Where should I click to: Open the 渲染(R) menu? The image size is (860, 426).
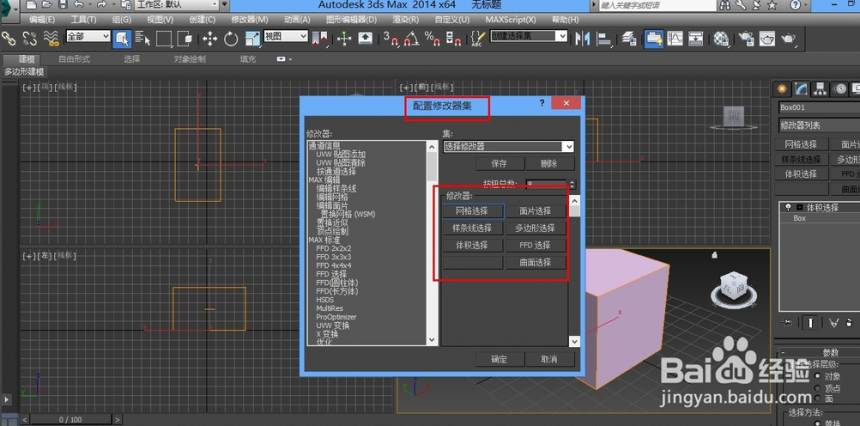click(x=406, y=19)
